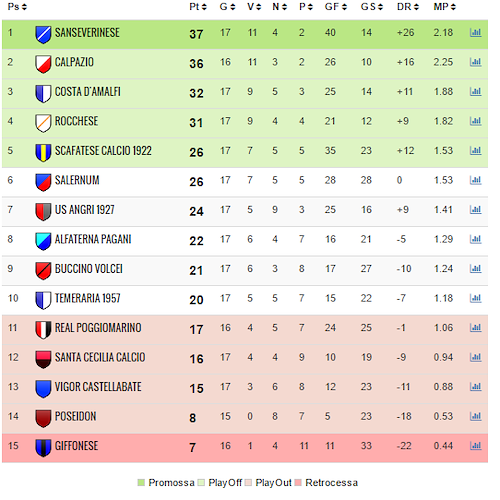The width and height of the screenshot is (500, 500).
Task: Open stats chart icon for Calpazio
Action: [475, 62]
